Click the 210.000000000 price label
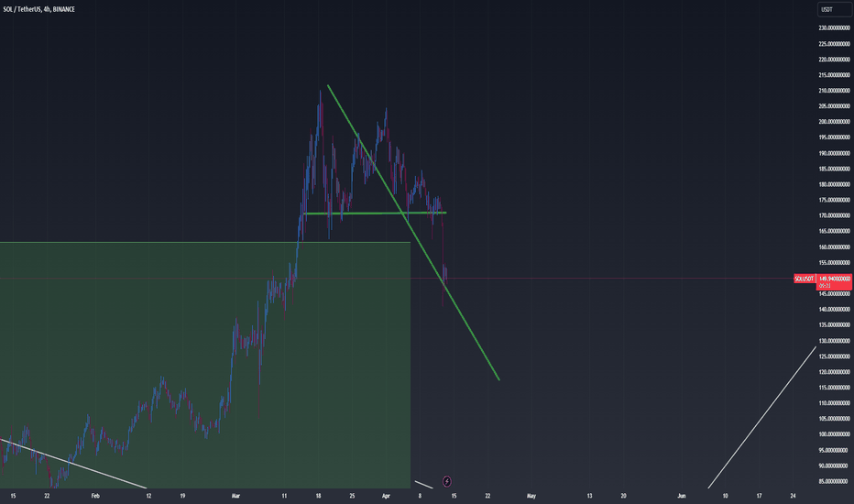This screenshot has height=504, width=854. point(835,91)
